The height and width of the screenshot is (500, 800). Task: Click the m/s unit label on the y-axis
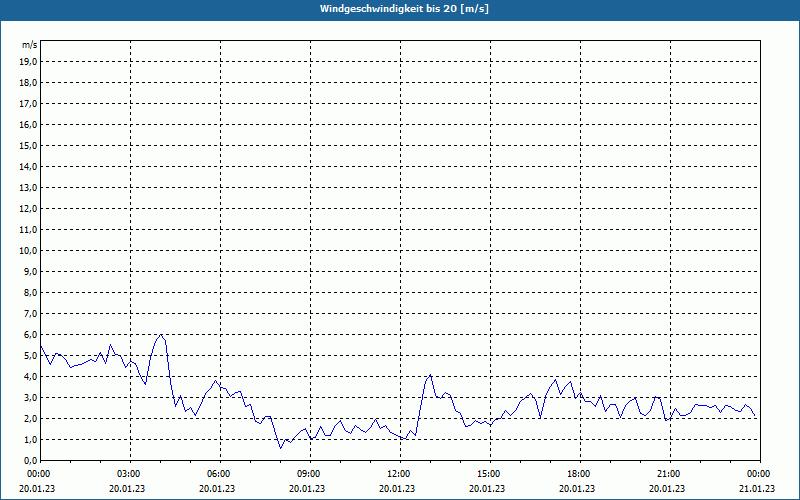(30, 45)
